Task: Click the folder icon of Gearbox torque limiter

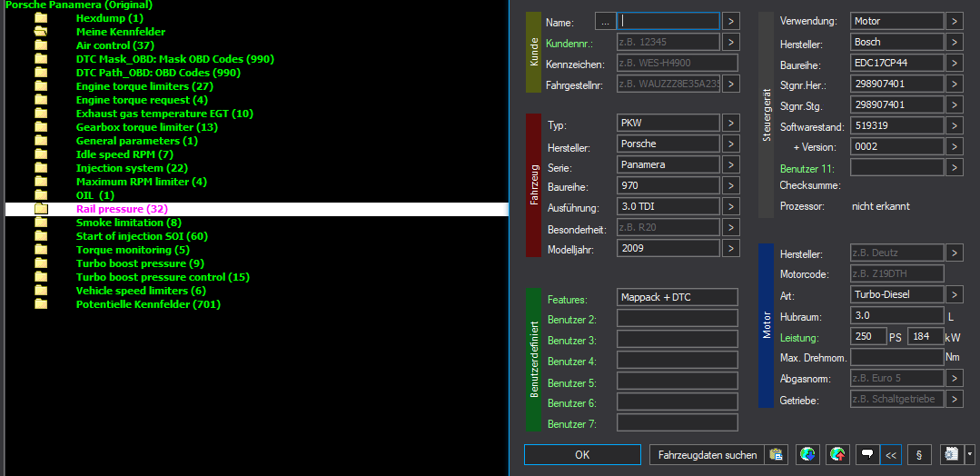Action: (x=41, y=127)
